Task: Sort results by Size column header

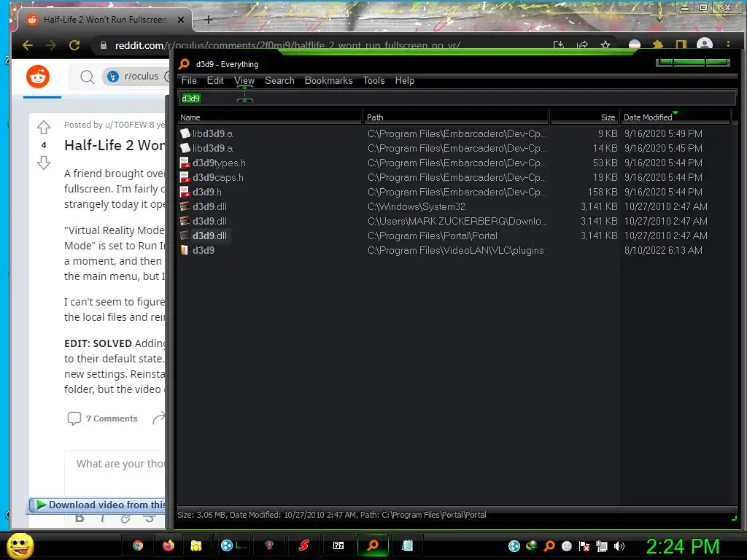Action: tap(584, 117)
